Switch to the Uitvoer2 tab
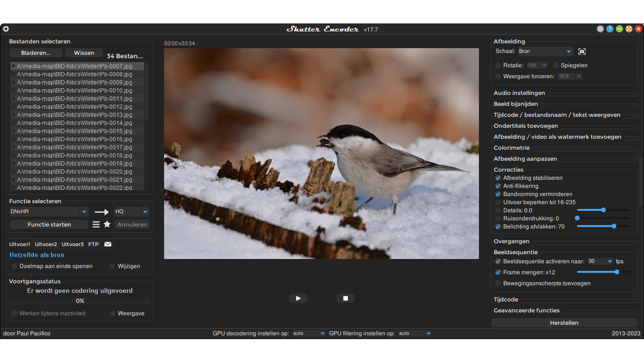644x362 pixels. pyautogui.click(x=46, y=244)
